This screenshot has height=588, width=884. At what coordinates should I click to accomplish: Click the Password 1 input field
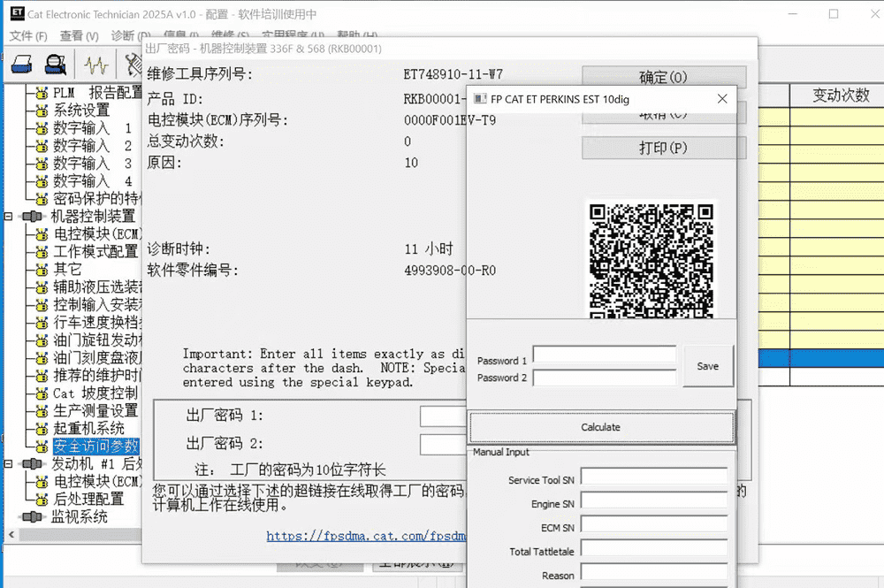[x=604, y=355]
